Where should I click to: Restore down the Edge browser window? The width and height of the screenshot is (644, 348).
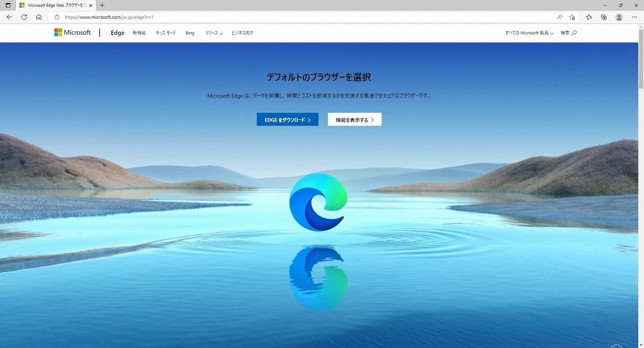(620, 5)
